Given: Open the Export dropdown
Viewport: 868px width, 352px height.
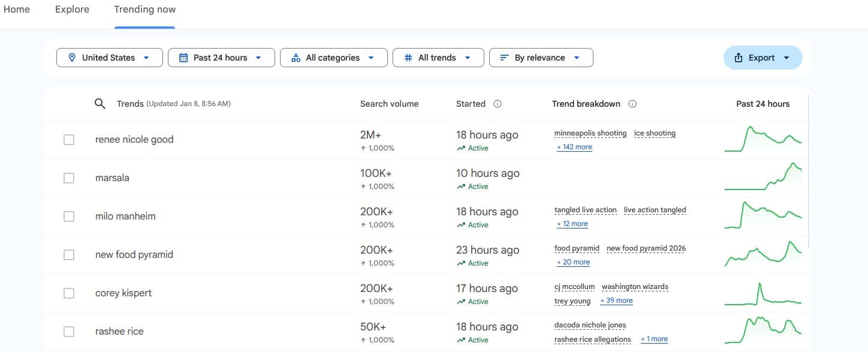Looking at the screenshot, I should point(762,58).
